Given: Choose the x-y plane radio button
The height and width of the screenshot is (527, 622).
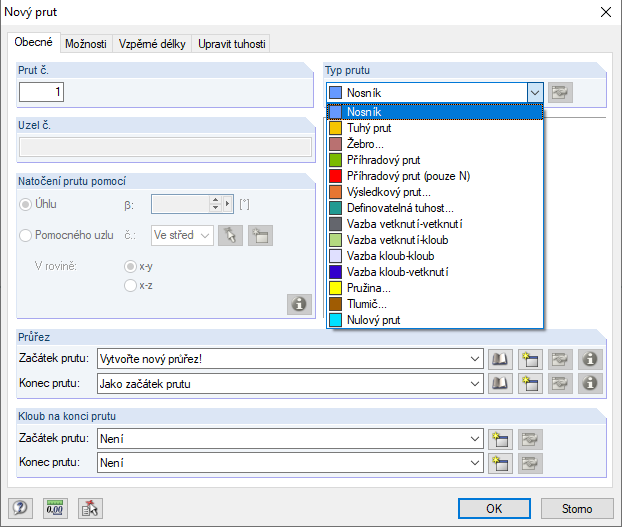Looking at the screenshot, I should click(130, 266).
